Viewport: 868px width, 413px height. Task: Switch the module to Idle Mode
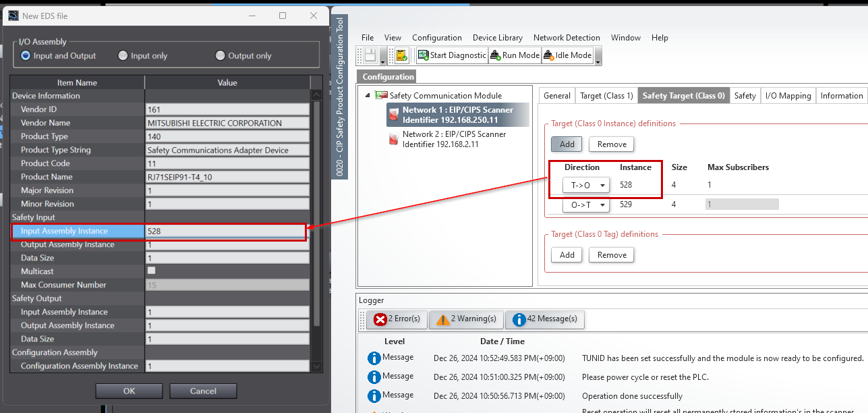tap(567, 55)
